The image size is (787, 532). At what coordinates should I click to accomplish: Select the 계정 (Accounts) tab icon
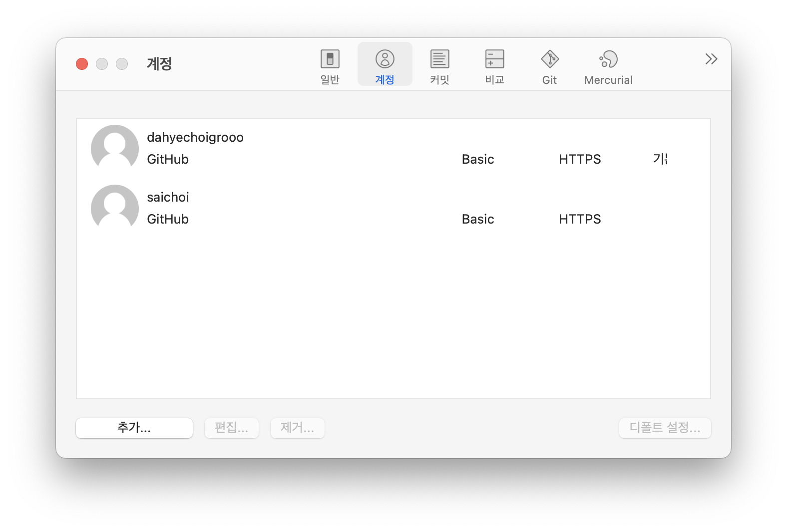(385, 59)
